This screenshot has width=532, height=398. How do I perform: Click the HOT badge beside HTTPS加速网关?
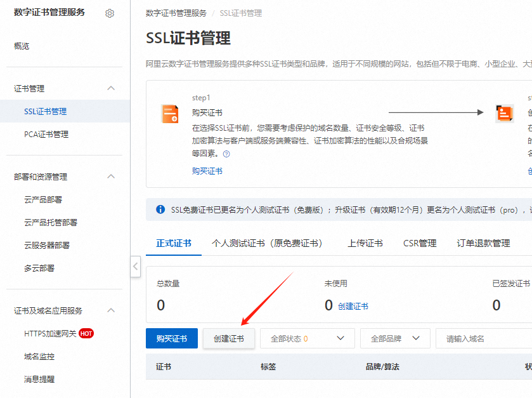pos(86,333)
